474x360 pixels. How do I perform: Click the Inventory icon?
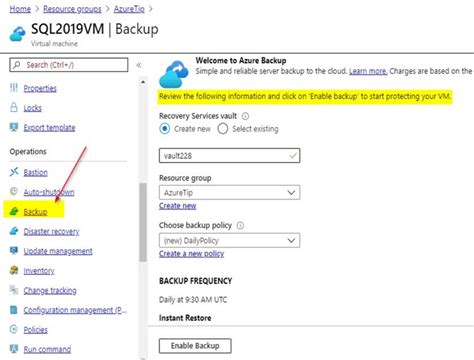pyautogui.click(x=14, y=270)
